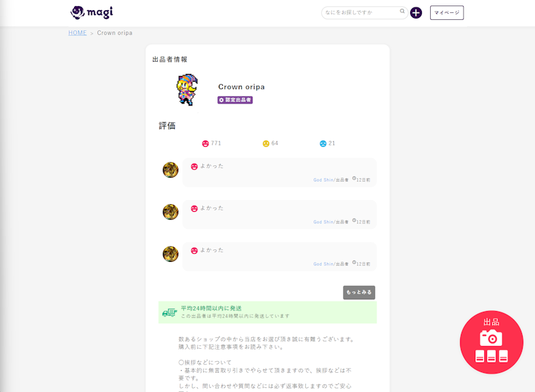The width and height of the screenshot is (535, 392).
Task: Click second reviewer's gold avatar
Action: pos(171,212)
